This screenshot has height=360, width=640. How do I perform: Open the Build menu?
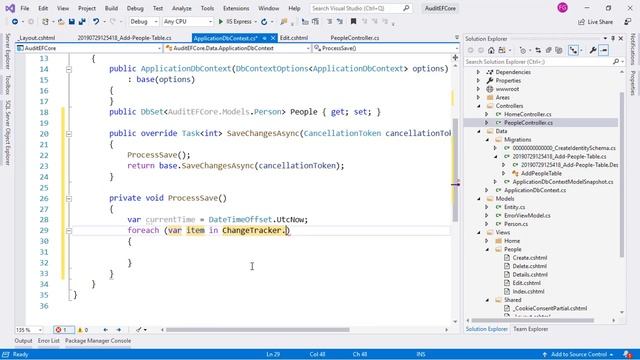[111, 8]
